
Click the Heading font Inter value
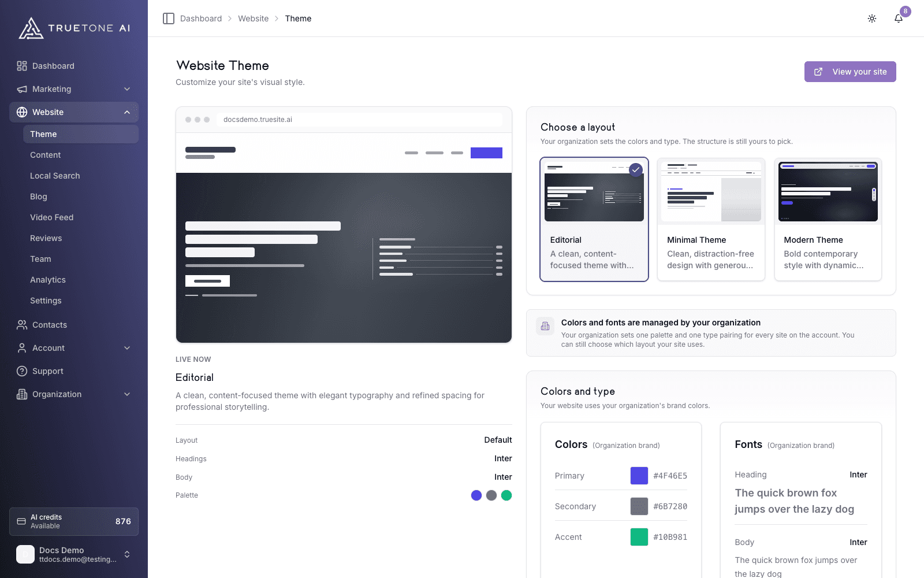(x=858, y=475)
